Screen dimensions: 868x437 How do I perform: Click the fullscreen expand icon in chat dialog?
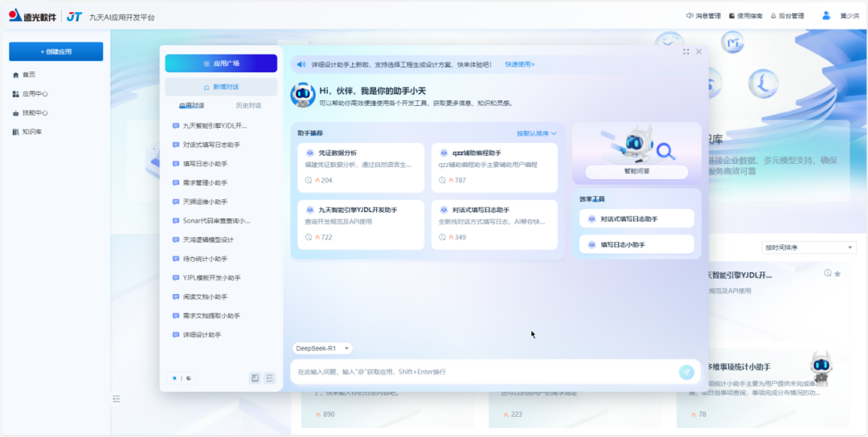point(686,51)
